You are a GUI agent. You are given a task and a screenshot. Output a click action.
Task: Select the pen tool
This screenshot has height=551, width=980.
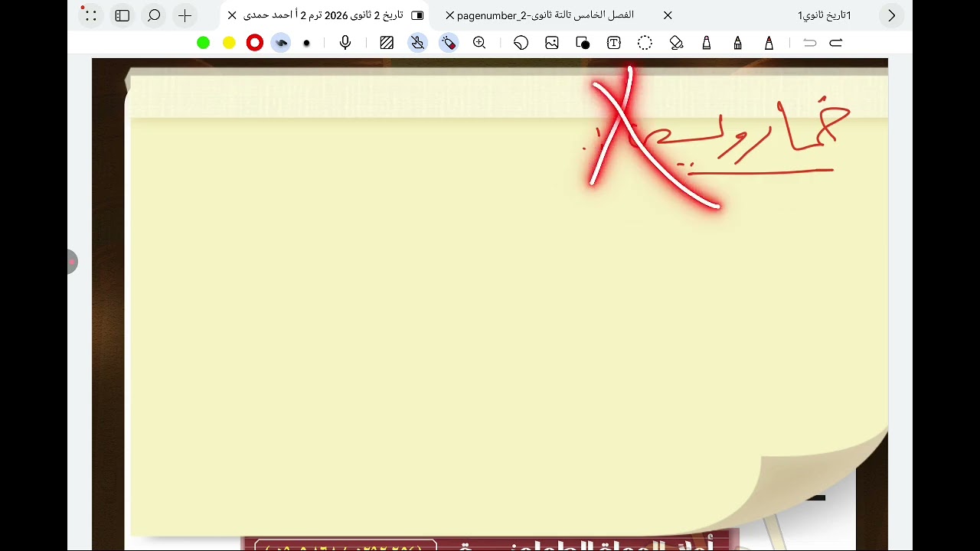tap(769, 43)
